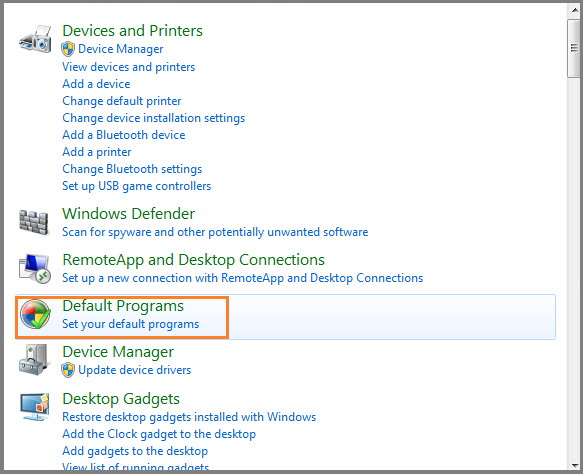Open View devices and printers link
The width and height of the screenshot is (583, 474).
[129, 67]
